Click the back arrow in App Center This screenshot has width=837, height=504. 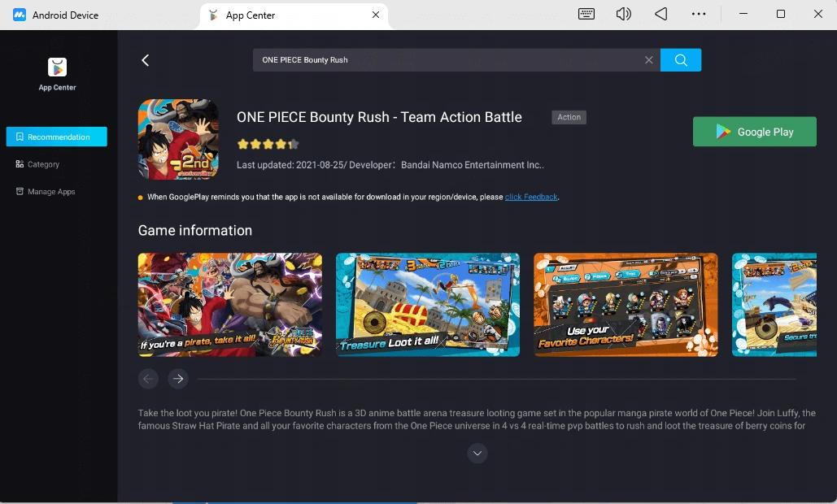[146, 59]
